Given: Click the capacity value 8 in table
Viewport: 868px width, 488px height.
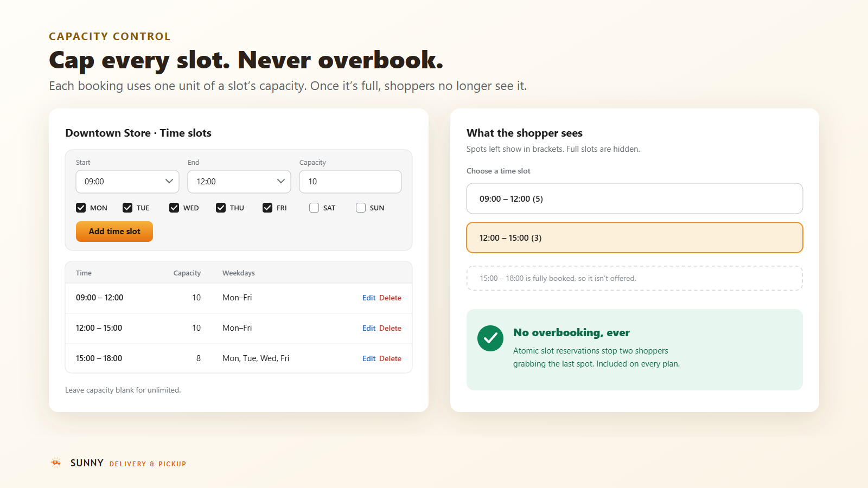Looking at the screenshot, I should (199, 358).
